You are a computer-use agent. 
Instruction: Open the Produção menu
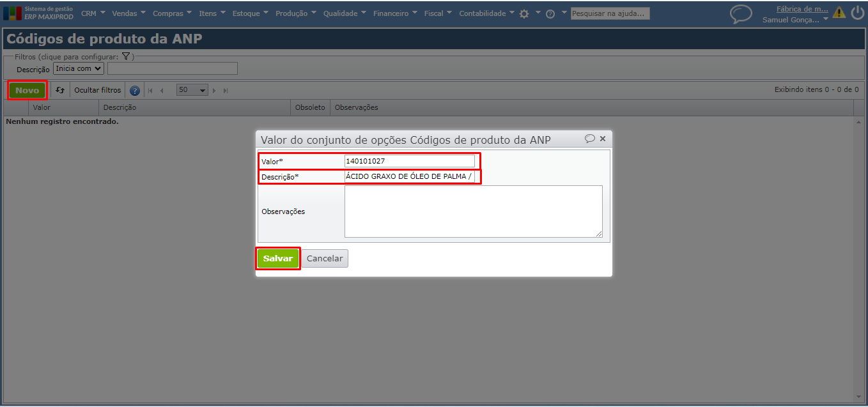coord(296,13)
